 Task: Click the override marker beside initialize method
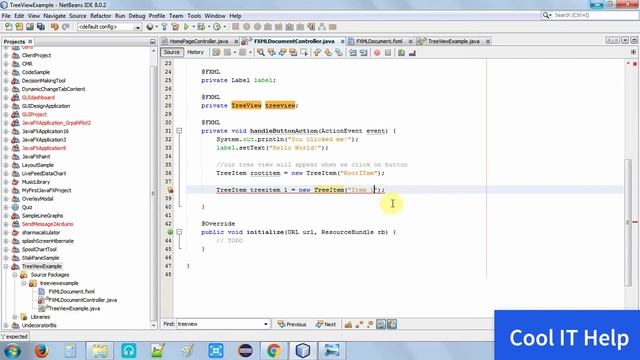point(170,232)
